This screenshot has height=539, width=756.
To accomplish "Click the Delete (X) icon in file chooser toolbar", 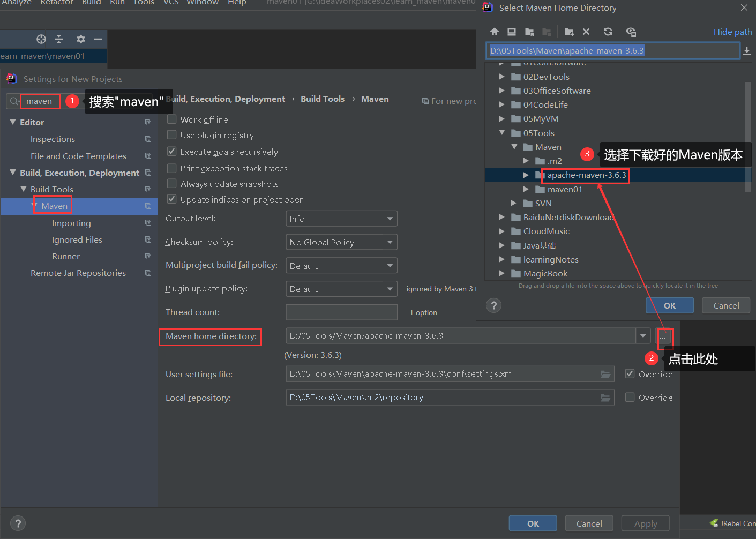I will click(x=586, y=32).
